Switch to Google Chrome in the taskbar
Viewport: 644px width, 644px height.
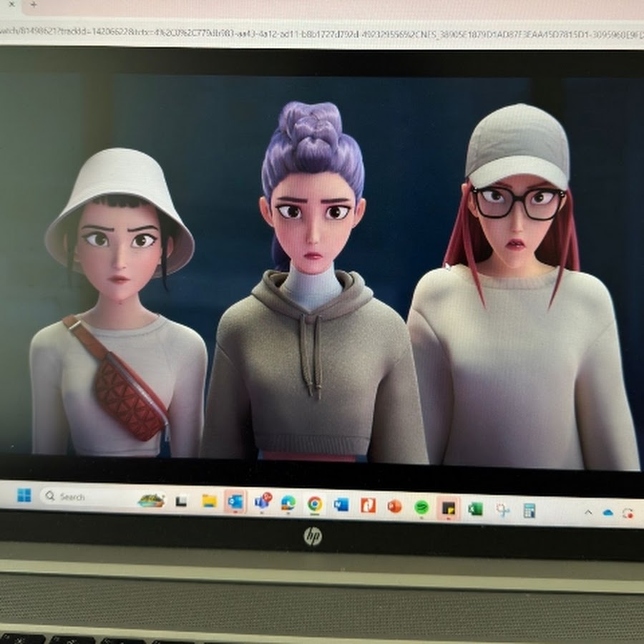(315, 504)
